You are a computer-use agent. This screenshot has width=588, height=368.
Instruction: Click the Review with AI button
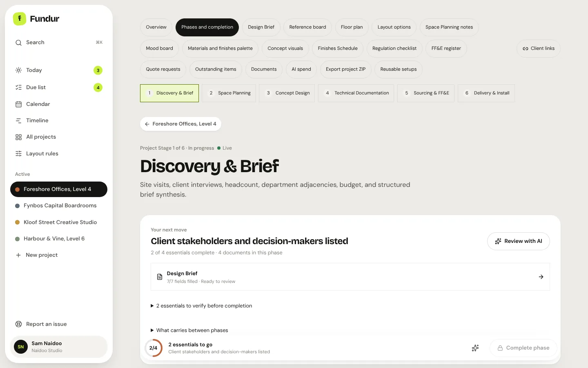[x=519, y=241]
